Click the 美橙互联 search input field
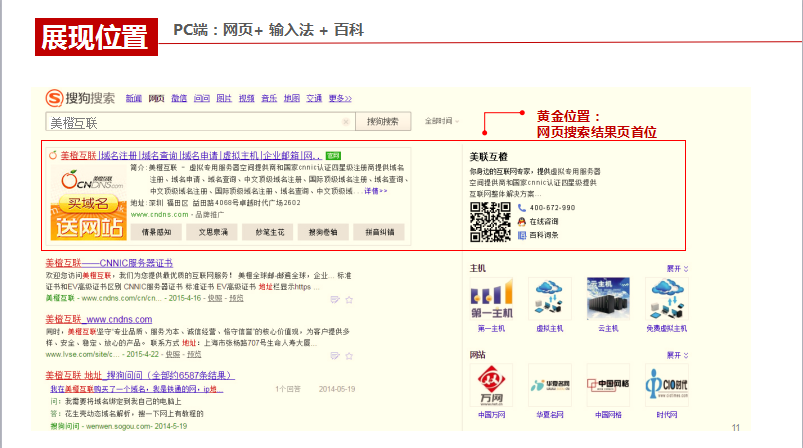Image resolution: width=803 pixels, height=448 pixels. click(x=200, y=122)
